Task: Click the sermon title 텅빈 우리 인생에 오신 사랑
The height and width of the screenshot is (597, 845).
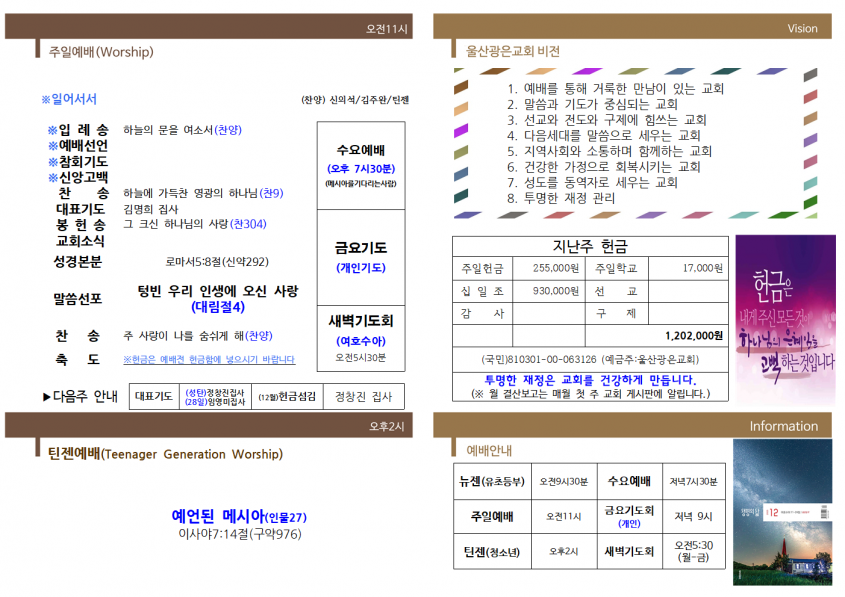Action: (x=218, y=291)
